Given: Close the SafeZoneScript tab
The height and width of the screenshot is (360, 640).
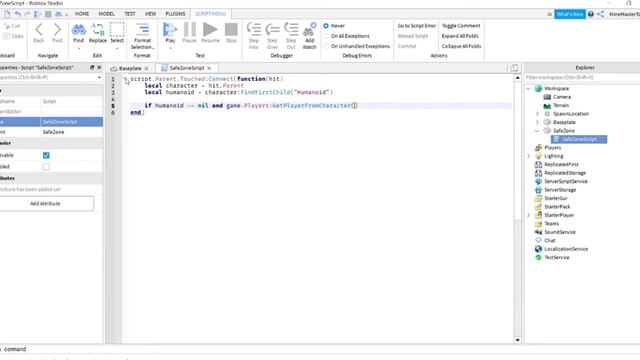Looking at the screenshot, I should click(x=209, y=68).
